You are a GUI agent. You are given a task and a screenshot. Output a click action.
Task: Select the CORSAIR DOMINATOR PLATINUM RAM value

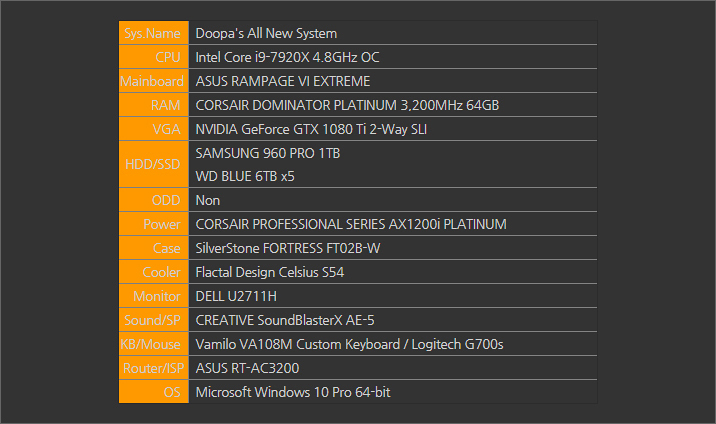347,105
